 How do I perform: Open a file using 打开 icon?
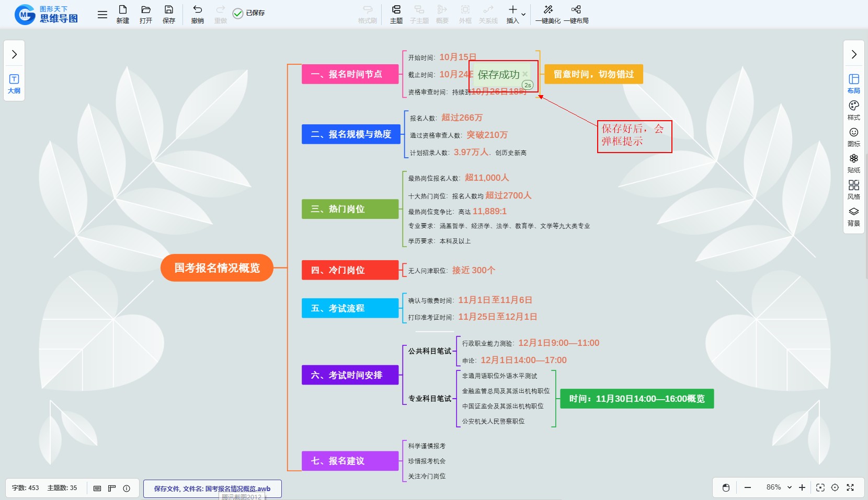coord(145,14)
